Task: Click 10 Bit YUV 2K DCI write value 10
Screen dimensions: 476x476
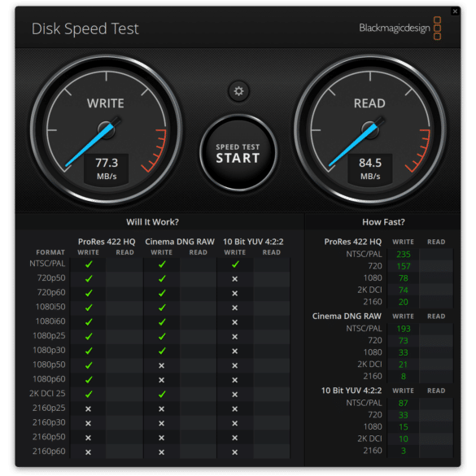Action: [404, 439]
